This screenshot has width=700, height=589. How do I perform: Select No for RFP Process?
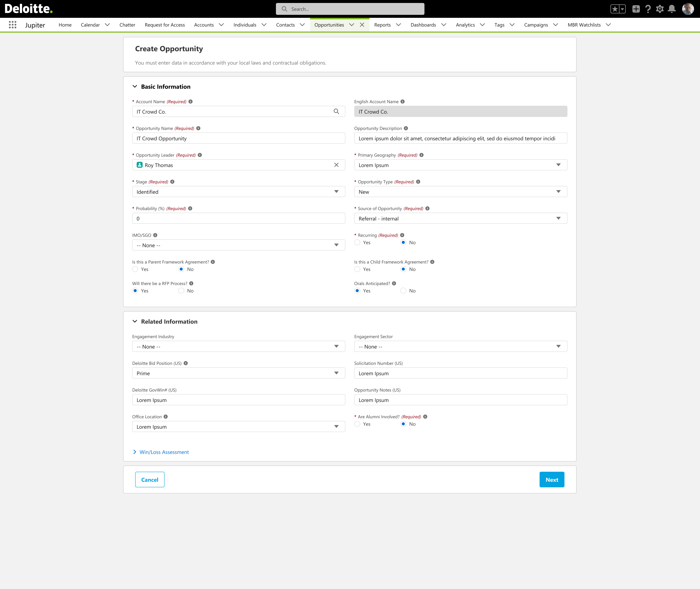(x=181, y=291)
